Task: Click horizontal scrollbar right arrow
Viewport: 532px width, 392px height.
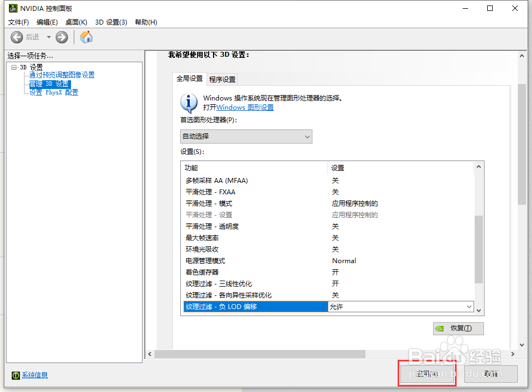Action: tap(513, 354)
